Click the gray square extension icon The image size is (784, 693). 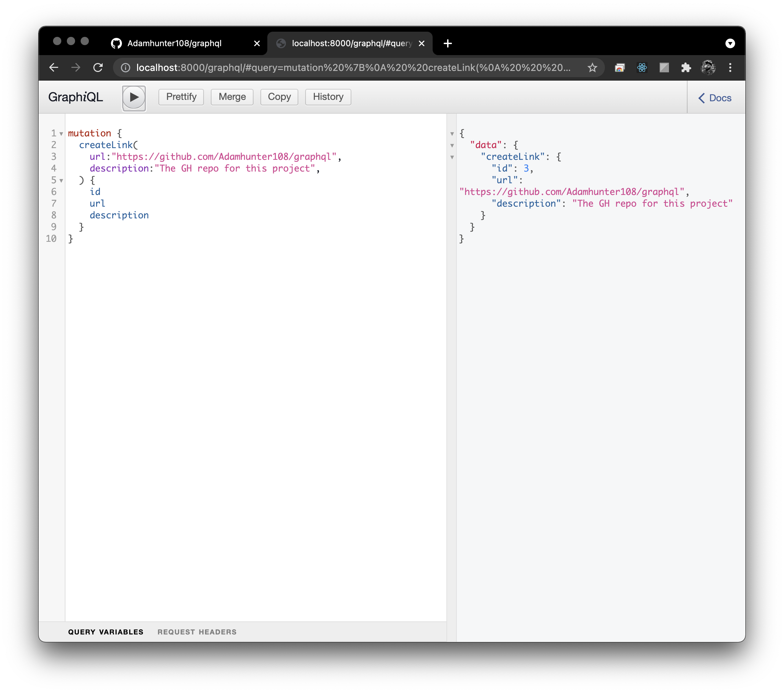point(664,68)
